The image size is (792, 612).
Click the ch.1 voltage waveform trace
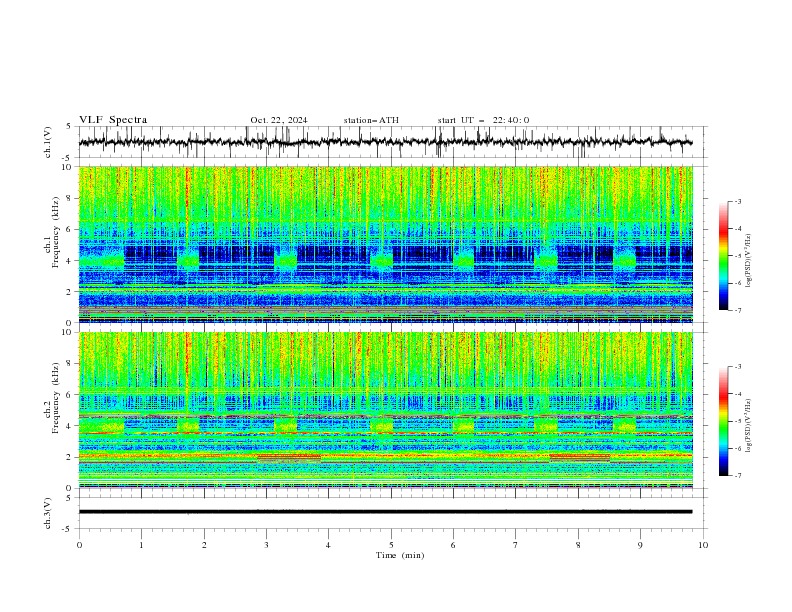click(385, 142)
